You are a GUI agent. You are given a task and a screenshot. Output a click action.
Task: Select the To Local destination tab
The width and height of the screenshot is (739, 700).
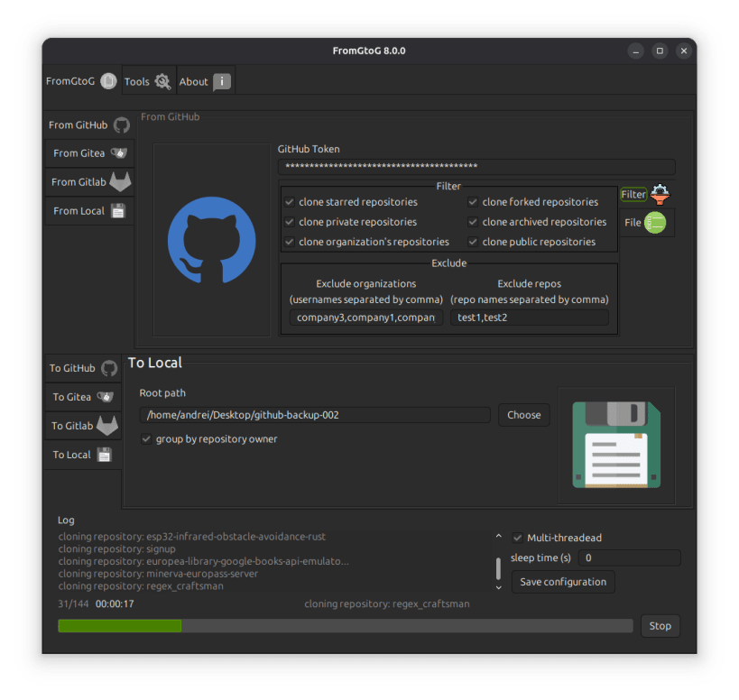click(83, 455)
